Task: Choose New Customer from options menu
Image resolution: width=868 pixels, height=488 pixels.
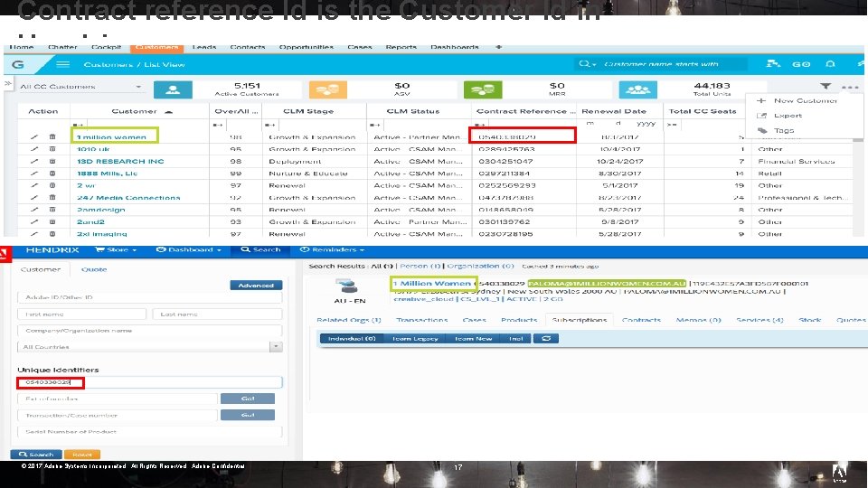Action: [x=806, y=100]
